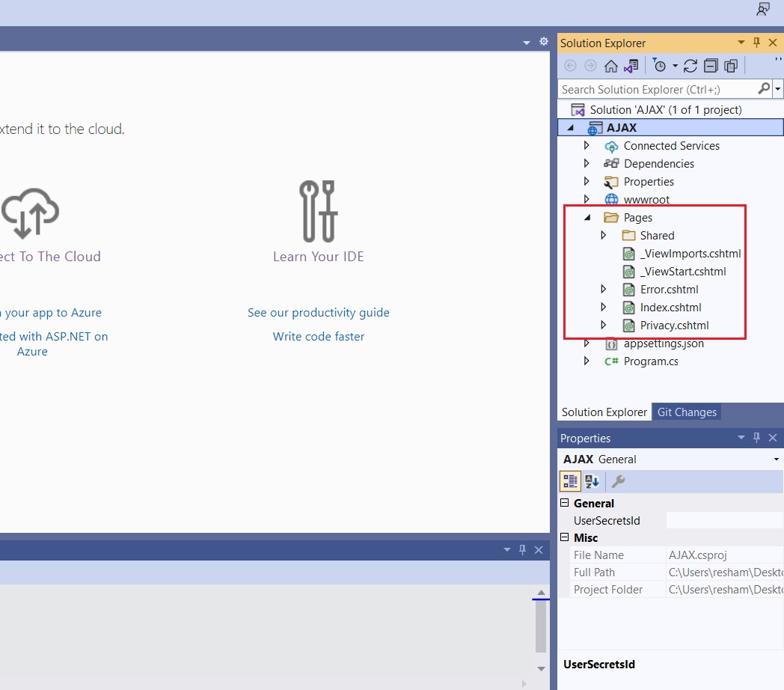Viewport: 784px width, 690px height.
Task: Go to Home in Solution Explorer toolbar
Action: pyautogui.click(x=611, y=66)
